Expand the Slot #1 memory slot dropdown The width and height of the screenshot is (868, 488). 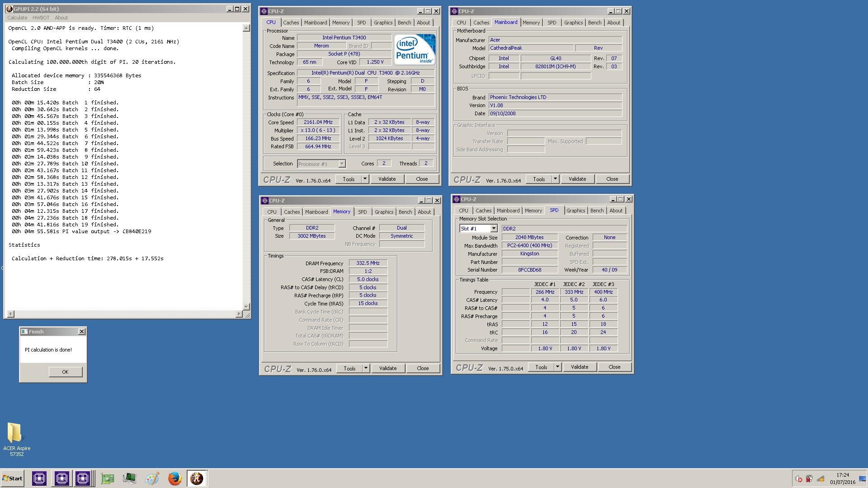494,229
